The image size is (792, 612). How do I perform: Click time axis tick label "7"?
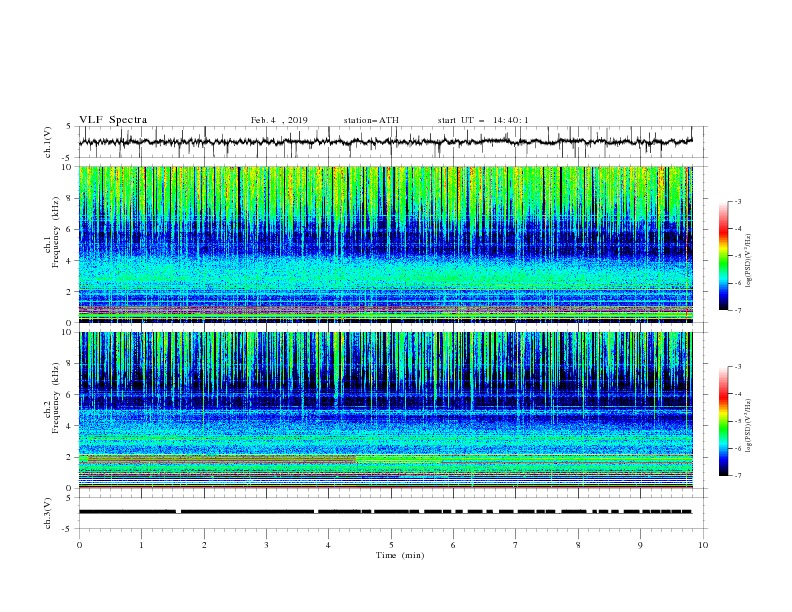[x=516, y=545]
